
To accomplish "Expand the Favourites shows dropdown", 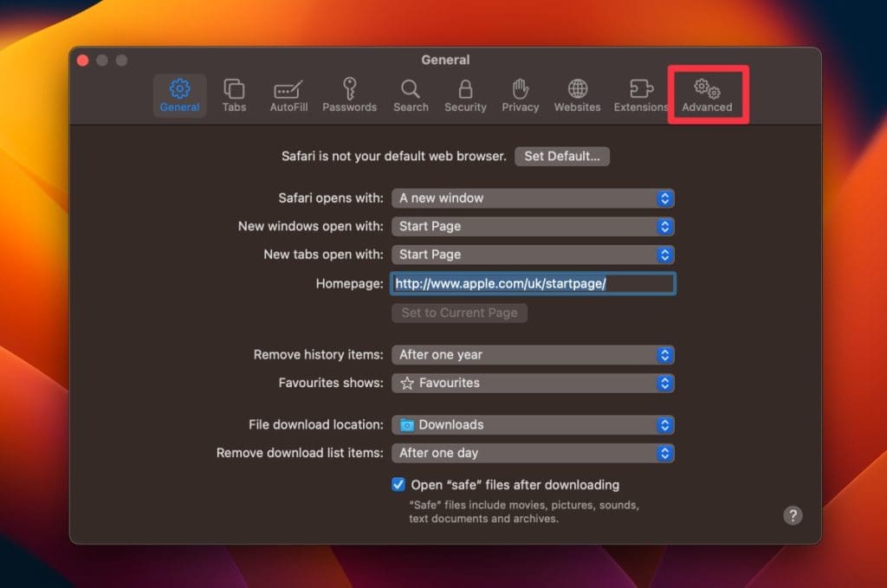I will [x=533, y=383].
